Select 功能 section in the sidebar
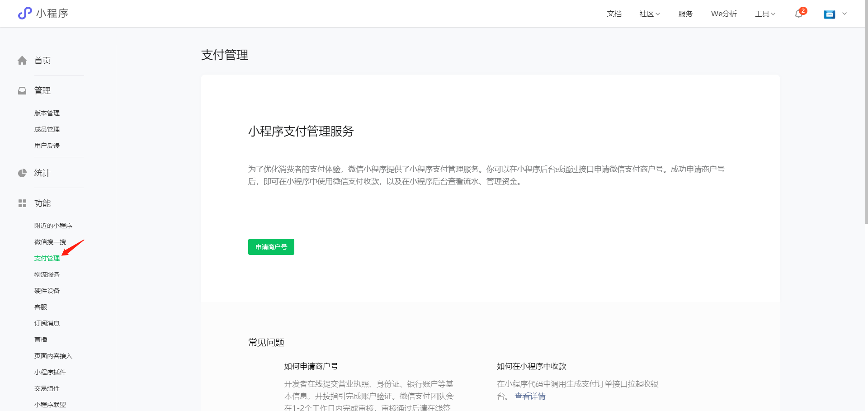This screenshot has width=868, height=411. [x=42, y=203]
